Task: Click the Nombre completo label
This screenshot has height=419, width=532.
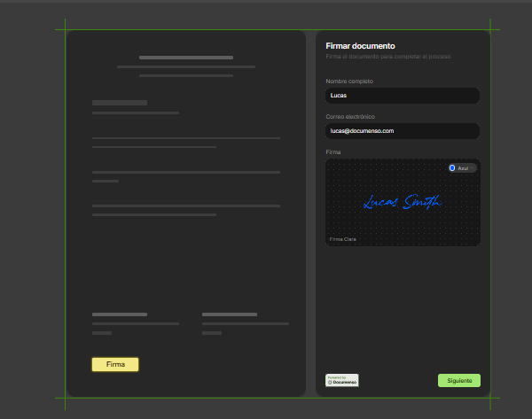Action: pos(349,81)
